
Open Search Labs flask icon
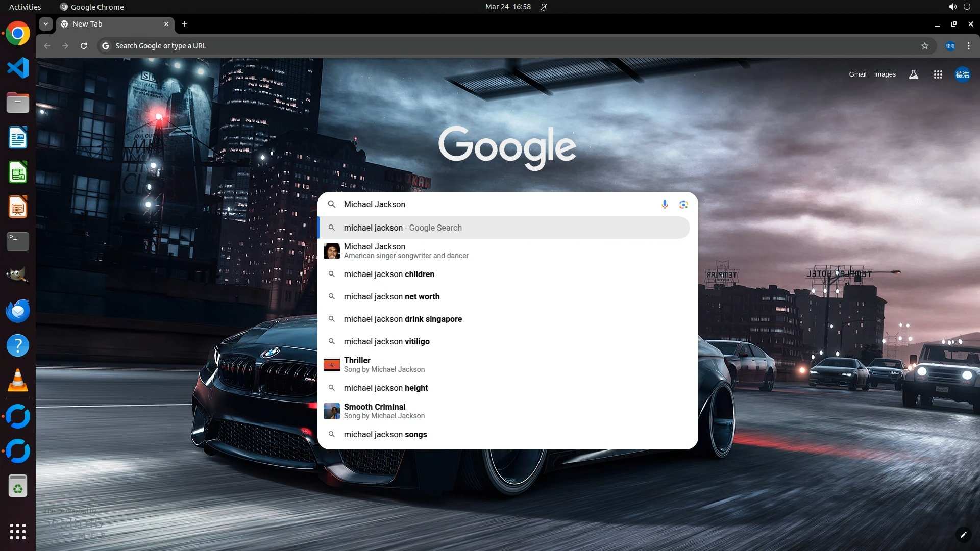click(x=913, y=74)
